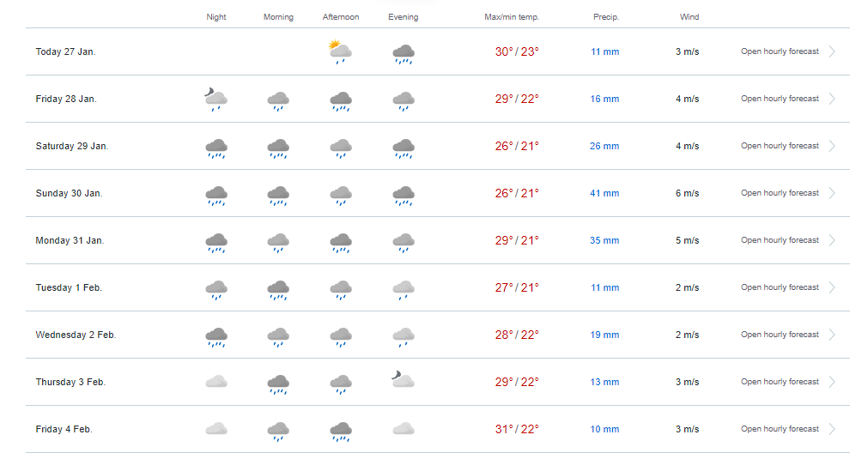Screen dimensions: 868x459
Task: Expand Saturday 29 Jan. row chevron arrow
Action: [831, 146]
